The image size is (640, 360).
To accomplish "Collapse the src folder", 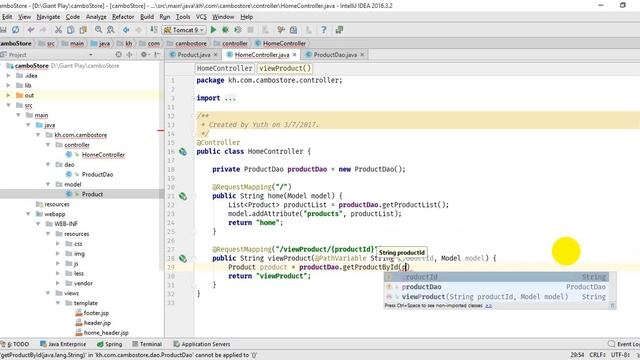I will click(9, 105).
